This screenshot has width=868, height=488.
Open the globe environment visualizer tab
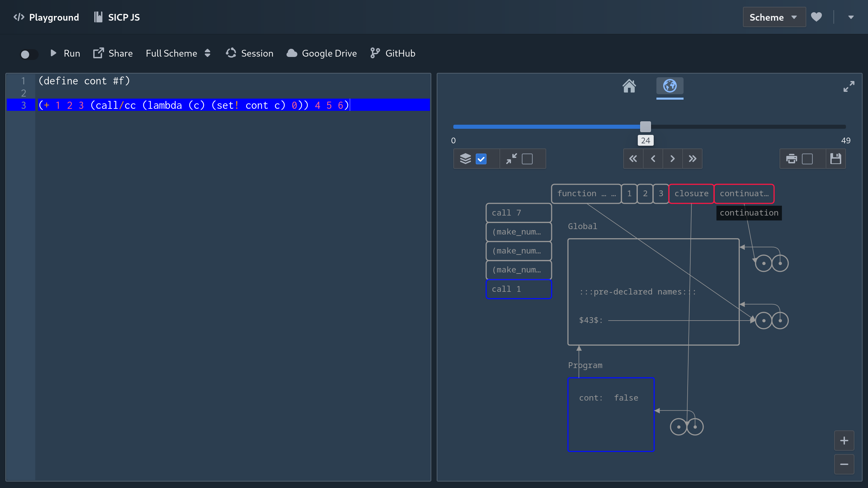(x=670, y=86)
